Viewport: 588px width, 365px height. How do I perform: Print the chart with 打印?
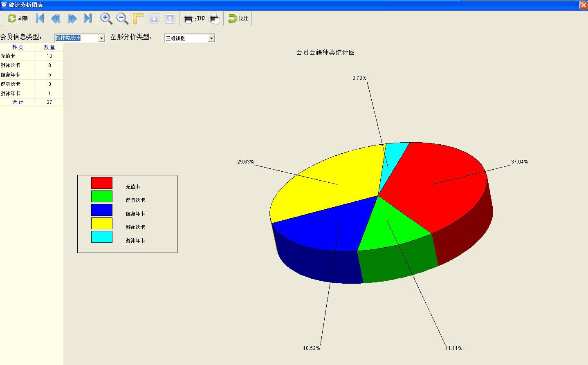tap(194, 18)
